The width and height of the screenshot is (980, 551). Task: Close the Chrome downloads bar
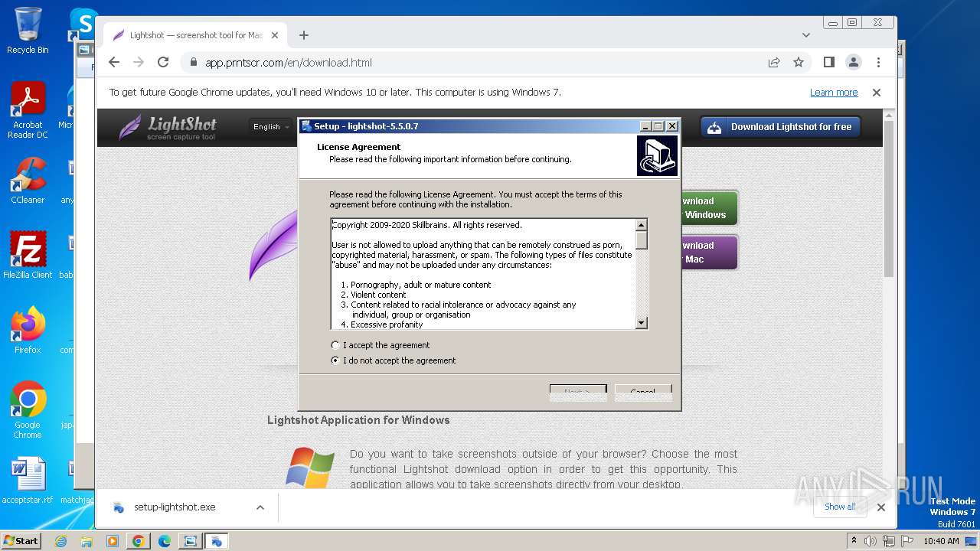[881, 507]
